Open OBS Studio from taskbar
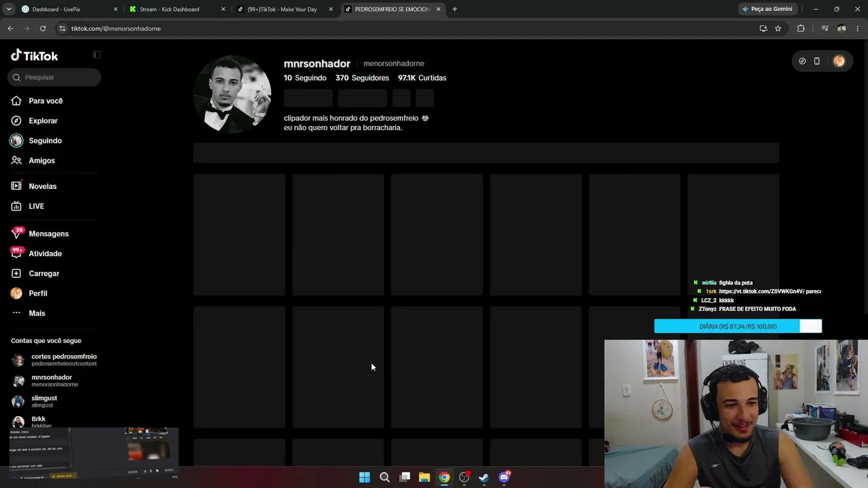The image size is (868, 488). (464, 477)
